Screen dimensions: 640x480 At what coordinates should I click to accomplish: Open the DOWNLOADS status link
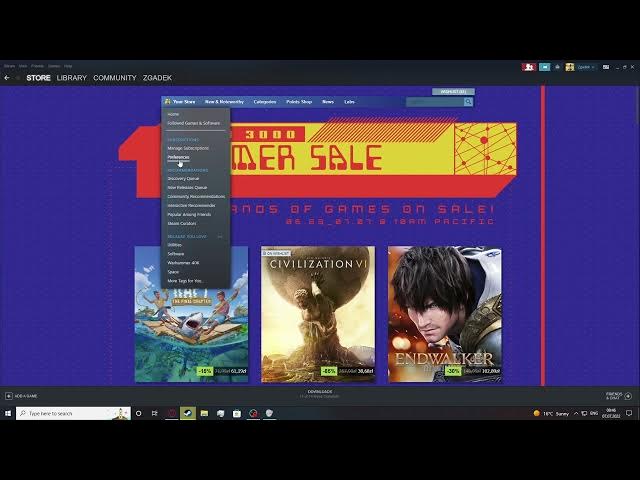[x=320, y=393]
